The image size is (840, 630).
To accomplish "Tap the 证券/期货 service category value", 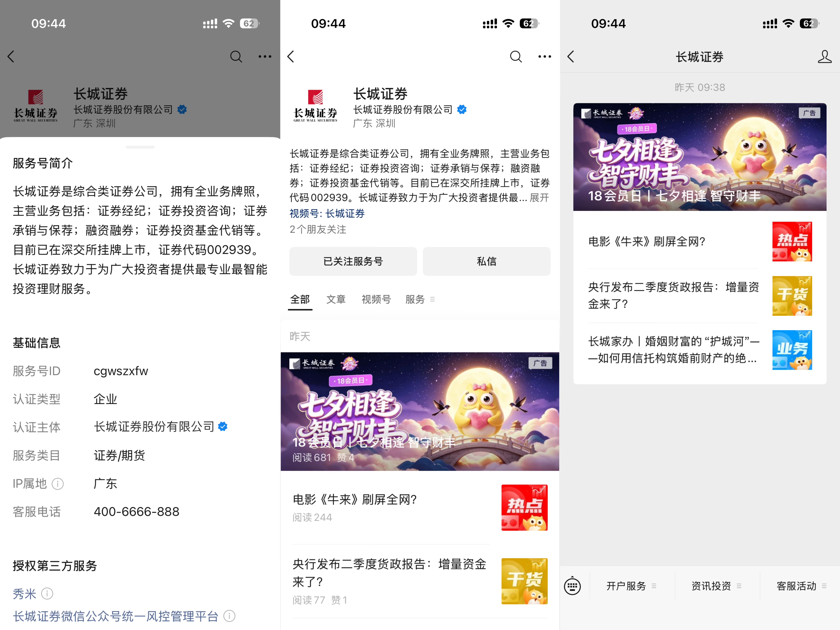I will (x=119, y=455).
